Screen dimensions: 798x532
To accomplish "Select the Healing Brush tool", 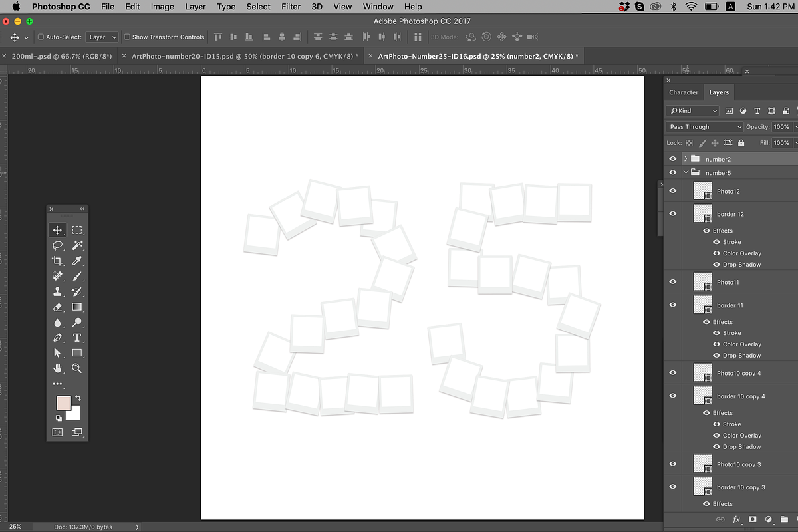I will tap(57, 276).
